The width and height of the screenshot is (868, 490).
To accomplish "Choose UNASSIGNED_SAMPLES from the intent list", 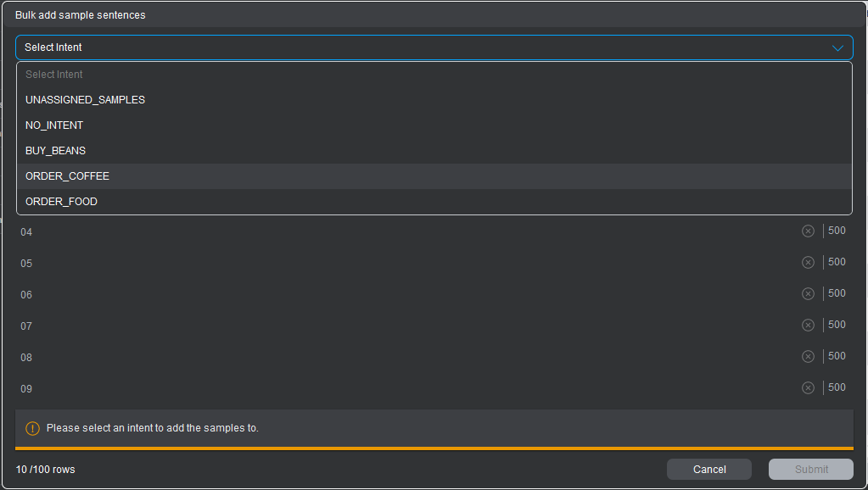I will [85, 100].
